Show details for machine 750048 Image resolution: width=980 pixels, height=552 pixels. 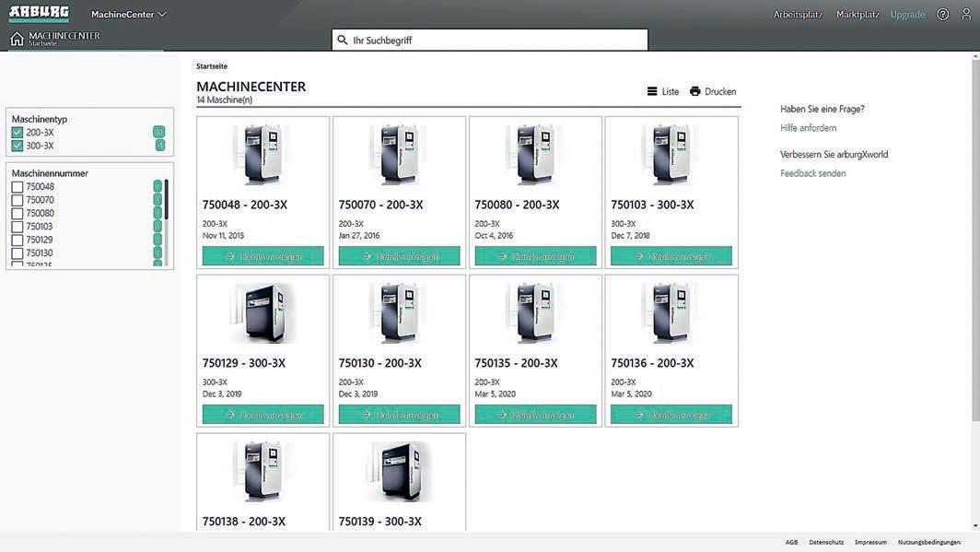[263, 256]
